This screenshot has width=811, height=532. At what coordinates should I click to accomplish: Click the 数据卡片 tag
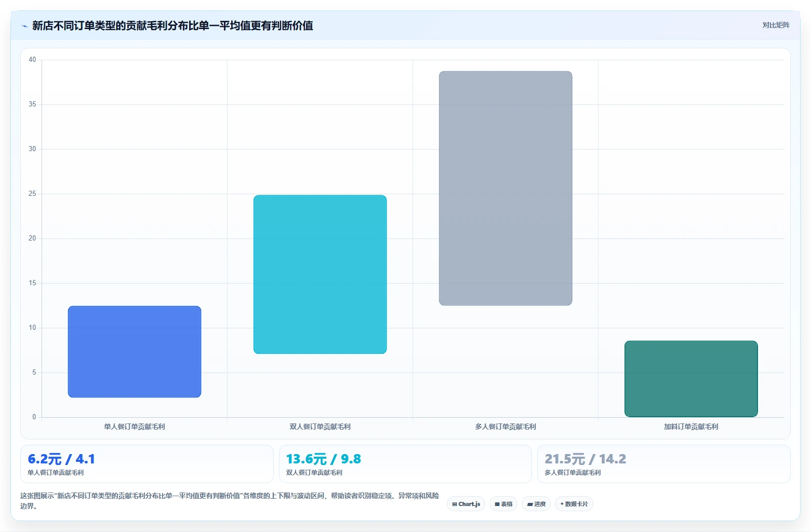coord(574,504)
